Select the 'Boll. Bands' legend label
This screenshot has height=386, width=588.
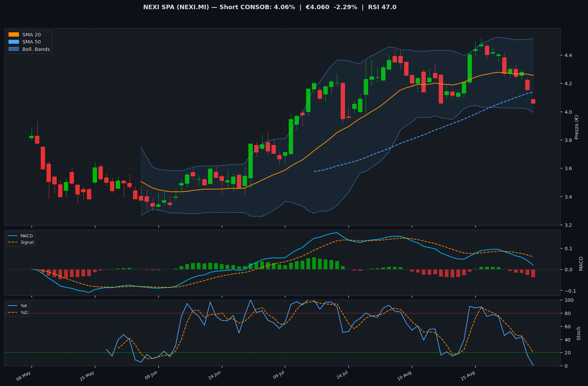tap(36, 49)
